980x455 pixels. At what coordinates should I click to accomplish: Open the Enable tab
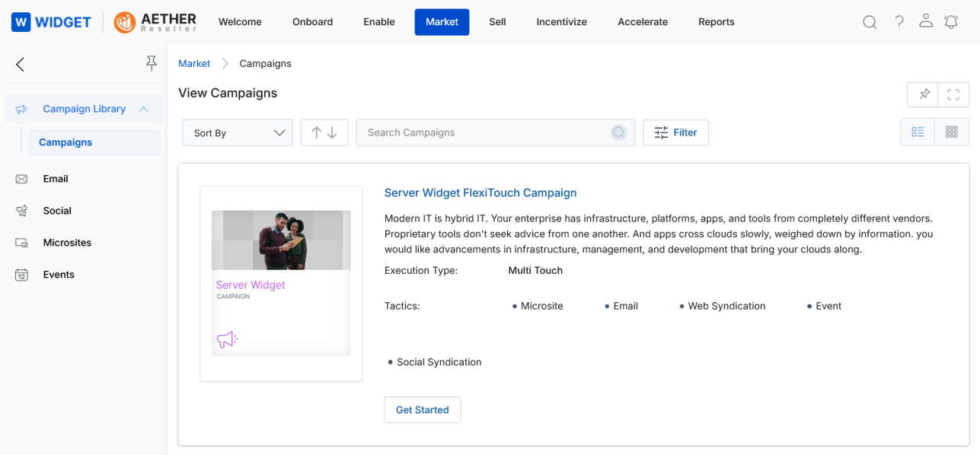[379, 22]
